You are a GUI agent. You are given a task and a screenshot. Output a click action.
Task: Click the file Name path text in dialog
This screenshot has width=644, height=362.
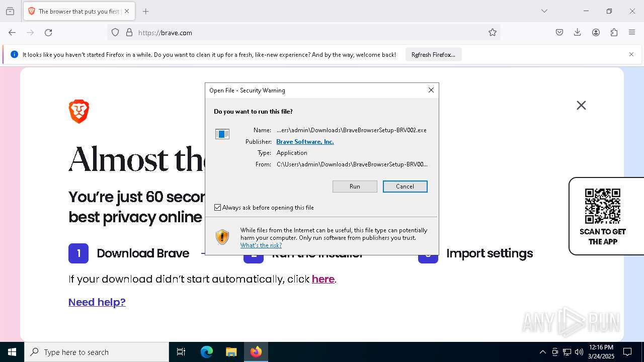pos(351,130)
